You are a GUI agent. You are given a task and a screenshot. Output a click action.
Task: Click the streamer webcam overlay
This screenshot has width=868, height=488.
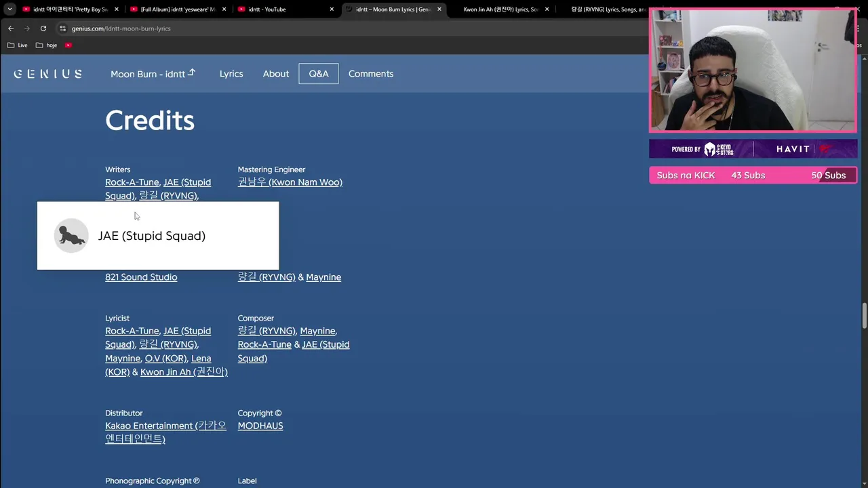753,70
